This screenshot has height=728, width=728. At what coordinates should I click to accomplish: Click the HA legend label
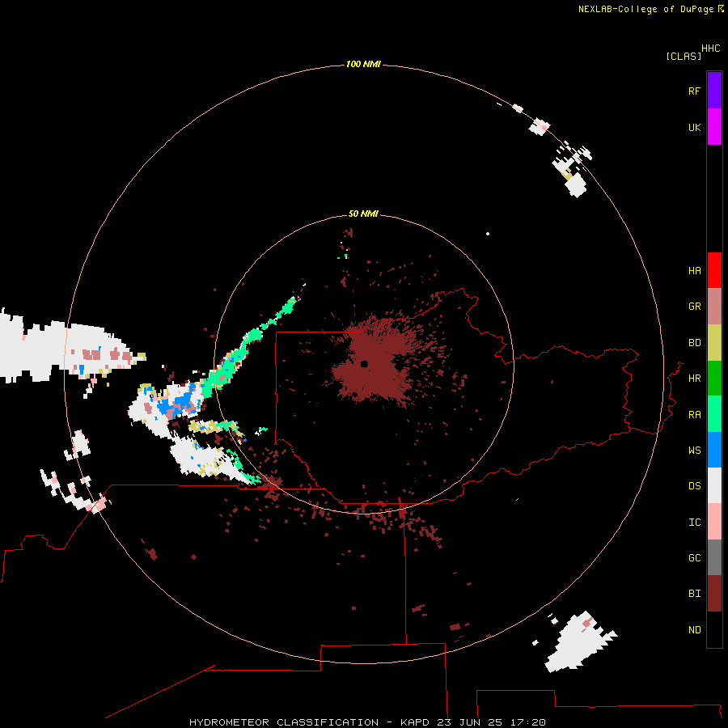point(694,271)
